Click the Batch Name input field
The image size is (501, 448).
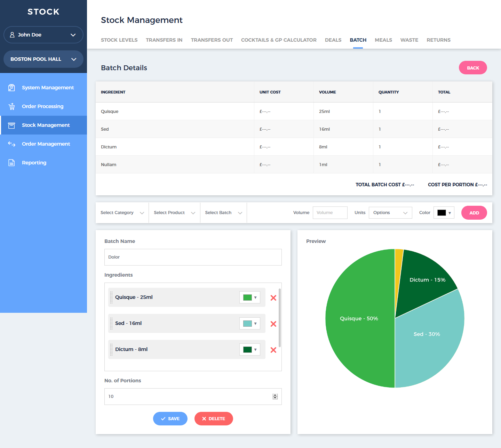[x=193, y=257]
